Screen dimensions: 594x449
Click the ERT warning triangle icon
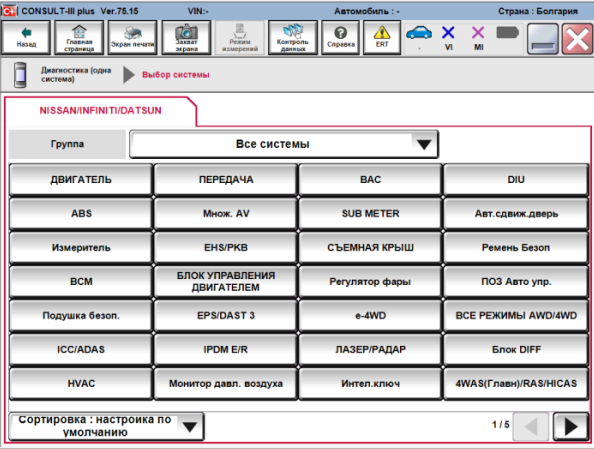(382, 38)
